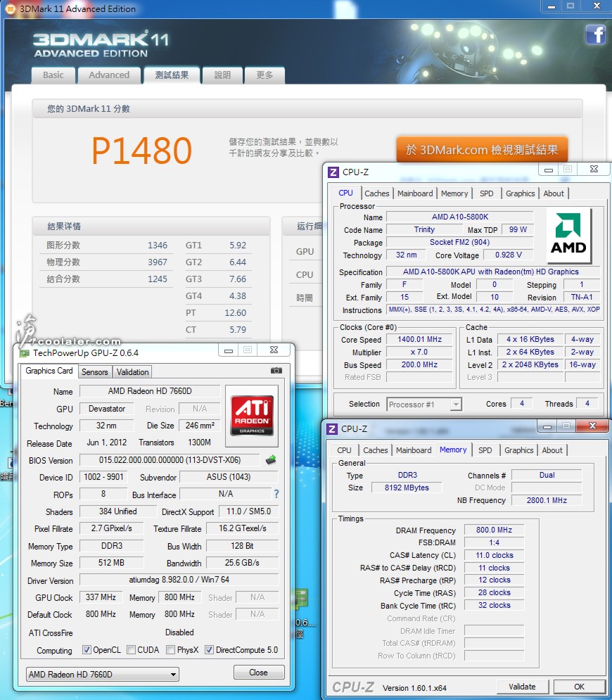The height and width of the screenshot is (700, 612).
Task: Click the Shaders field 384 Unified
Action: [118, 511]
